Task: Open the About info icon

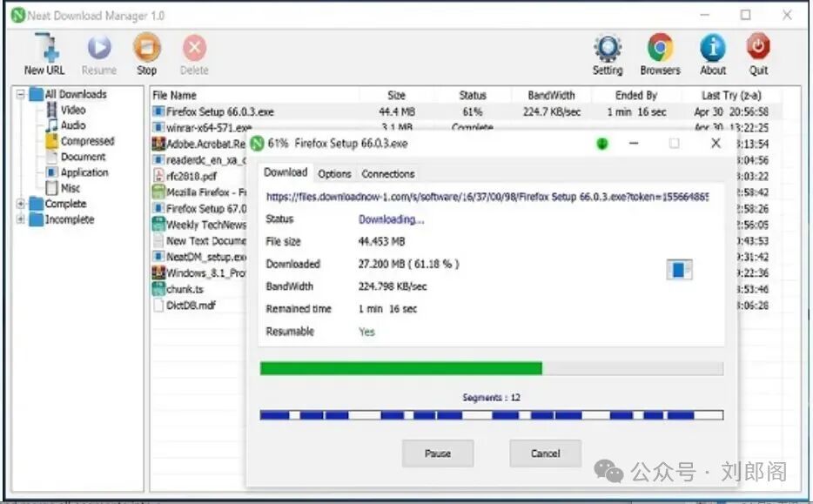Action: tap(713, 48)
